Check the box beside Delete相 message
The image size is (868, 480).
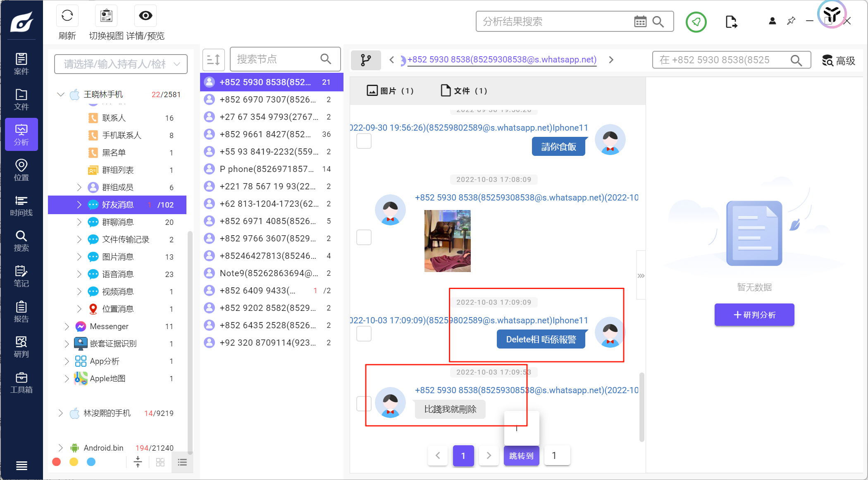click(x=364, y=333)
